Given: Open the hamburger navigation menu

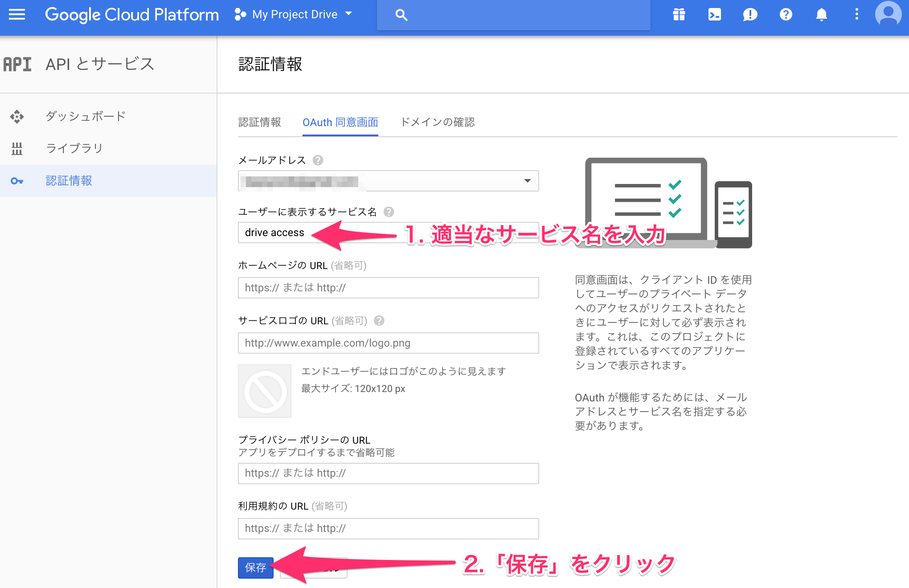Looking at the screenshot, I should 17,15.
